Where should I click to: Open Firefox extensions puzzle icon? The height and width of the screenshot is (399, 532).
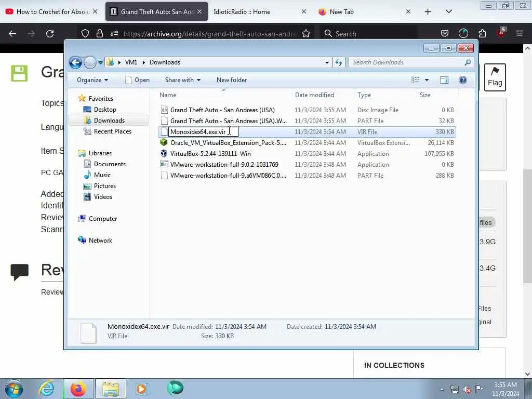point(482,34)
